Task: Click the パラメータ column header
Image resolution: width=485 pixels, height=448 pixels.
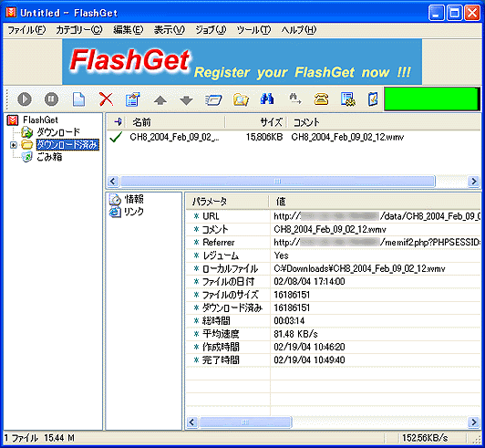Action: pyautogui.click(x=228, y=202)
